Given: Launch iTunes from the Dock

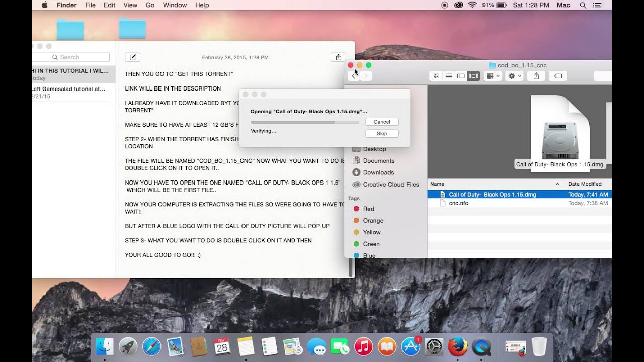Looking at the screenshot, I should coord(363,346).
